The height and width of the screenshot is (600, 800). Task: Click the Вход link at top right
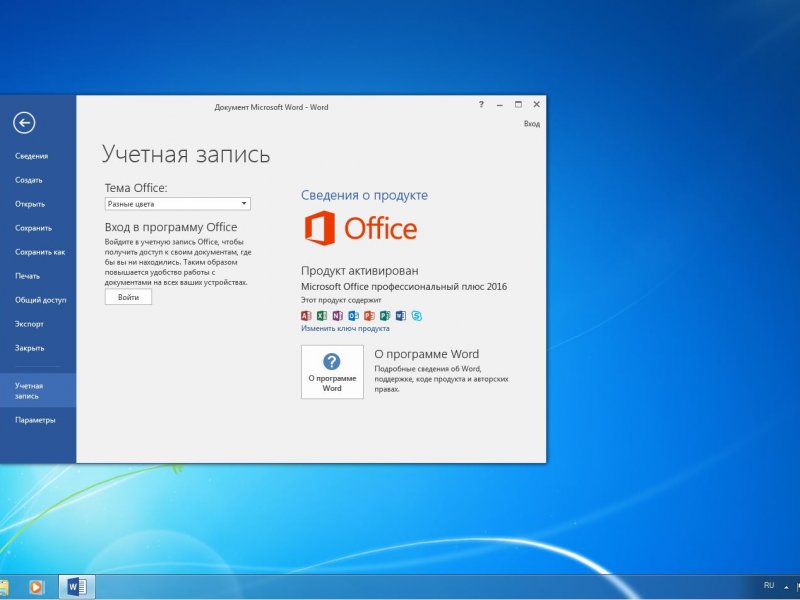pyautogui.click(x=532, y=124)
